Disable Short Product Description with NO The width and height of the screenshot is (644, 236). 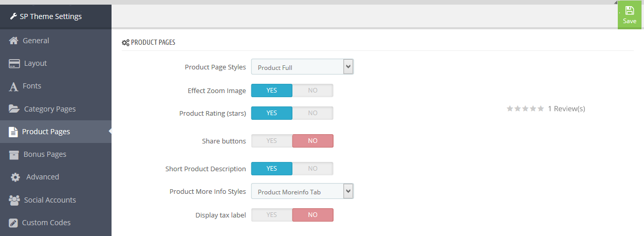click(x=312, y=169)
